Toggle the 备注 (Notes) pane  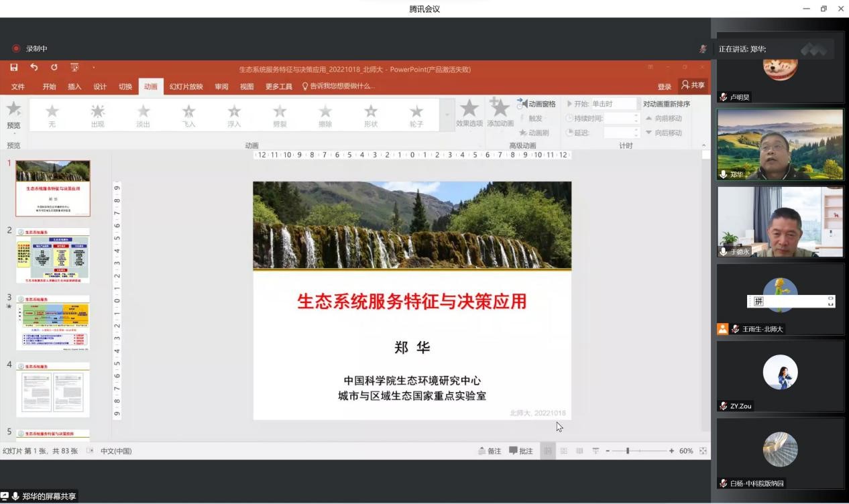click(490, 451)
